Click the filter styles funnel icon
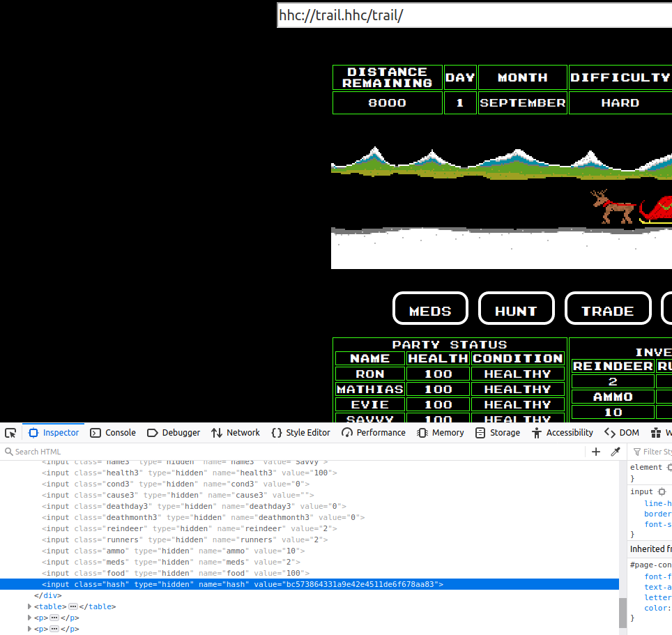The height and width of the screenshot is (635, 672). (637, 452)
